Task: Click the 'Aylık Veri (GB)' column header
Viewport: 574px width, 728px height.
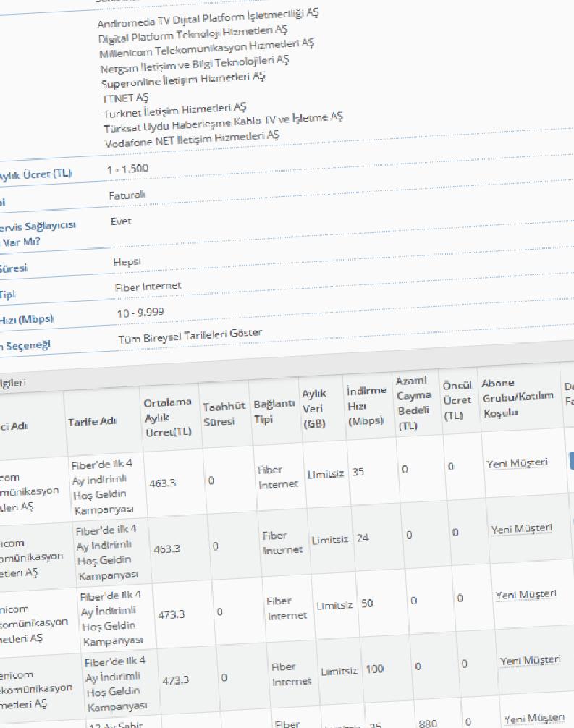Action: click(314, 409)
